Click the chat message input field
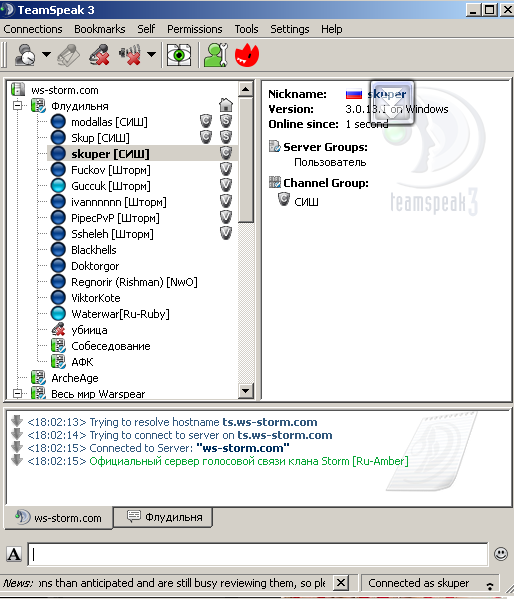Viewport: 514px width, 602px height. click(x=258, y=554)
